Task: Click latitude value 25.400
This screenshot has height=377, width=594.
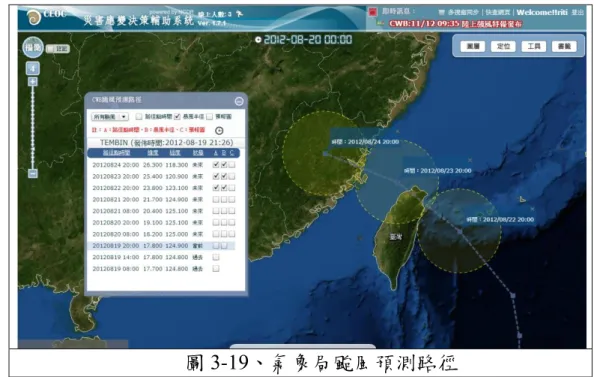Action: (152, 177)
